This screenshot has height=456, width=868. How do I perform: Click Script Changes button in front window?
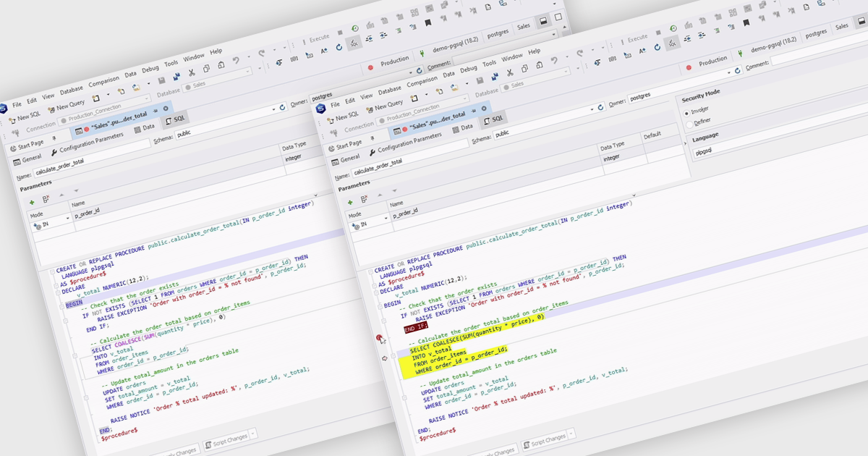coord(546,441)
